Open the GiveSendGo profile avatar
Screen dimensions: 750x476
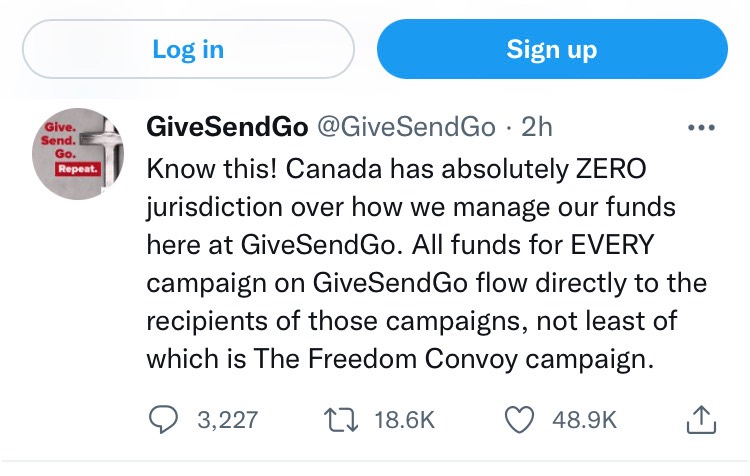[x=78, y=154]
